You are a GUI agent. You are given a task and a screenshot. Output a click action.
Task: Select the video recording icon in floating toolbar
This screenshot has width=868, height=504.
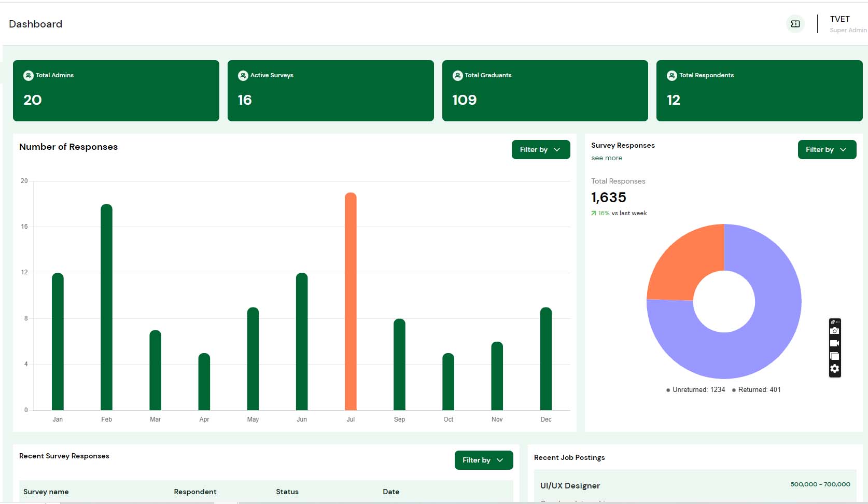835,343
